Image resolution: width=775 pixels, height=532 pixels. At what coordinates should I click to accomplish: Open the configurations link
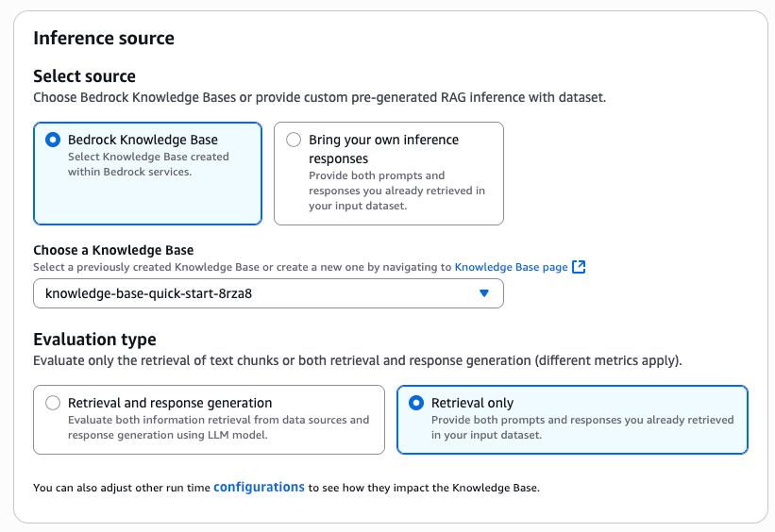[259, 487]
